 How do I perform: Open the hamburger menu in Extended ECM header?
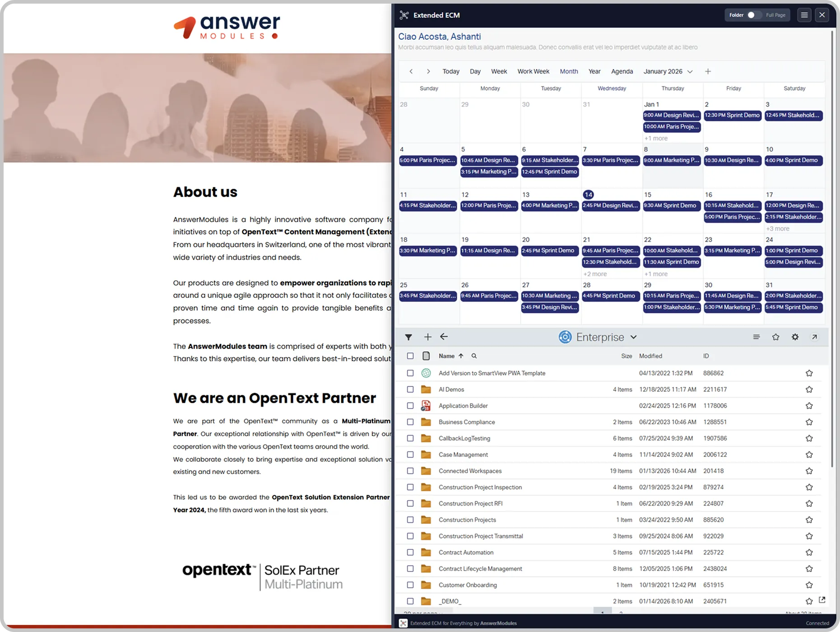click(804, 15)
